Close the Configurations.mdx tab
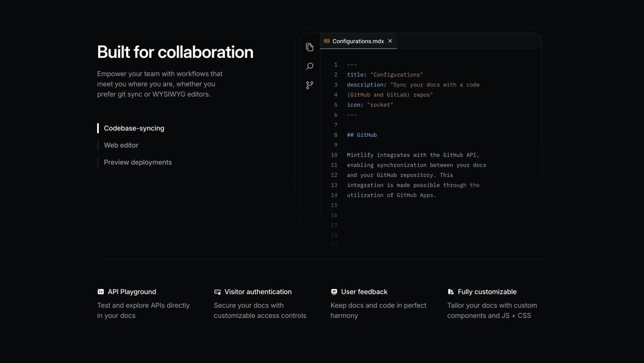644x363 pixels. (390, 41)
